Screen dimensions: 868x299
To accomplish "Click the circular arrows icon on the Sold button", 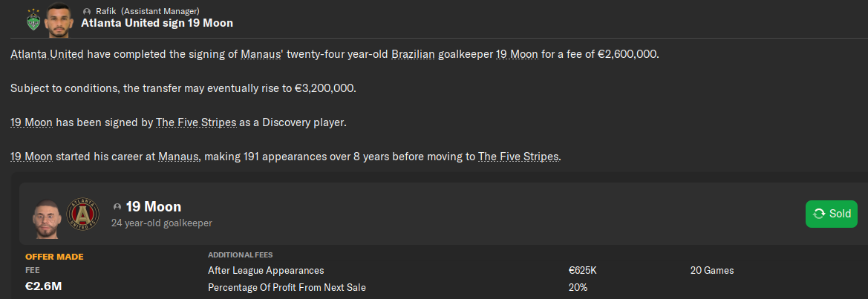I will pos(819,214).
